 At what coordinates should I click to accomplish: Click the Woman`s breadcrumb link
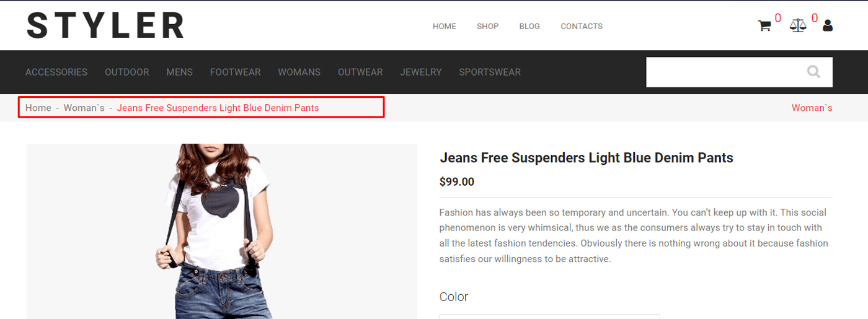[x=84, y=108]
